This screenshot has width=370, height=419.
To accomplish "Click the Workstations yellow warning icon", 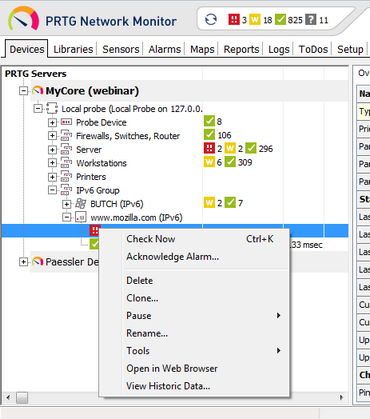I will [x=209, y=162].
